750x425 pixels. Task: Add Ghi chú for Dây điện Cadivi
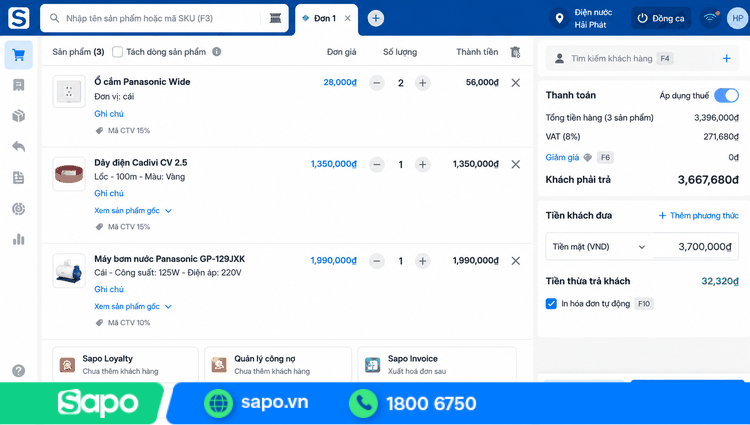pyautogui.click(x=109, y=193)
